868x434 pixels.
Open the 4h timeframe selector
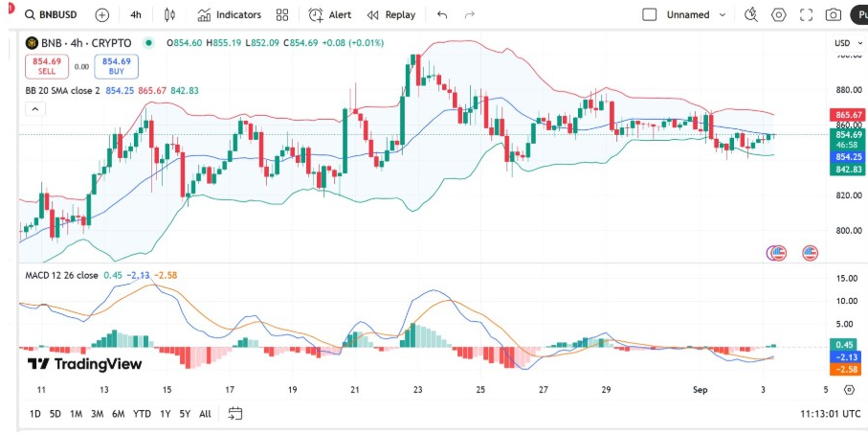(136, 15)
